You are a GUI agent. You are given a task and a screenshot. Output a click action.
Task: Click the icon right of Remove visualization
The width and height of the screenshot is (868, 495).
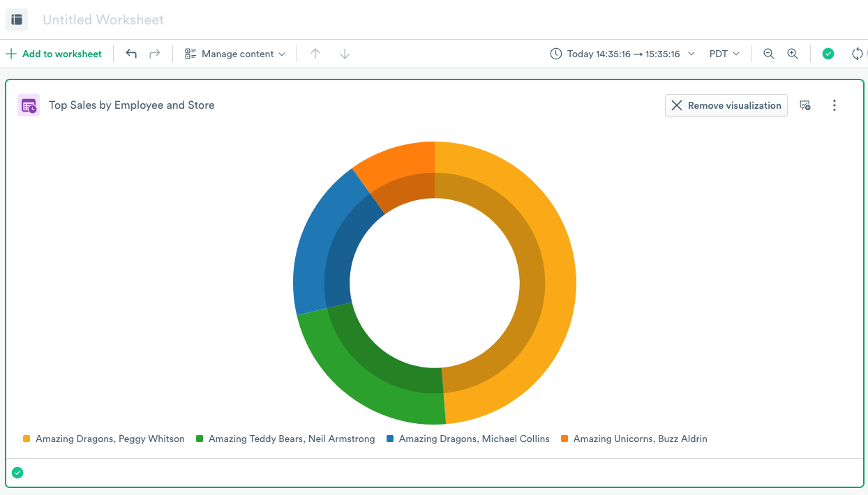805,105
